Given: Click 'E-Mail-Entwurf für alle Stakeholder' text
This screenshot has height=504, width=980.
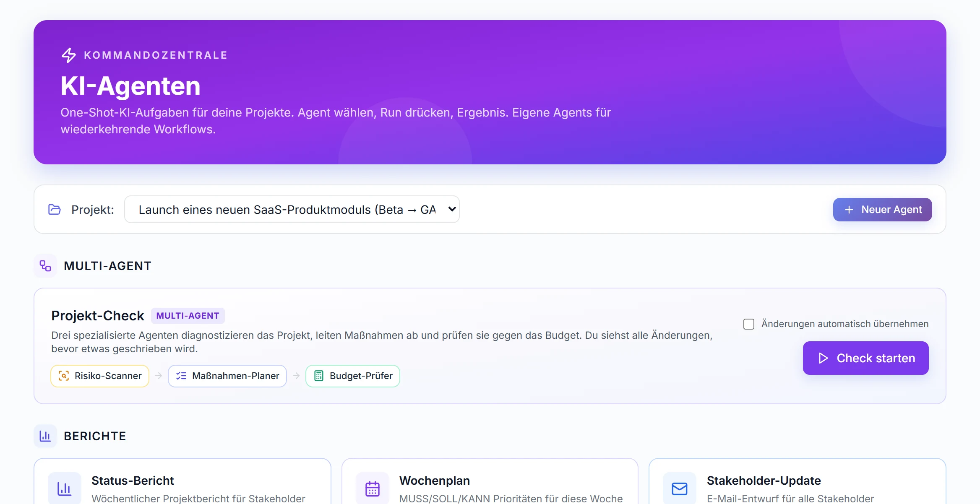Looking at the screenshot, I should [x=790, y=499].
